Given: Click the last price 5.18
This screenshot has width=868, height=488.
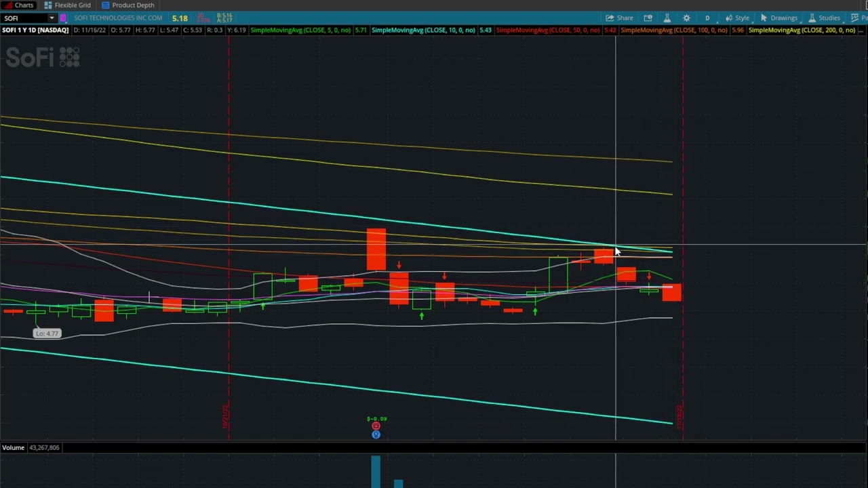Looking at the screenshot, I should coord(180,18).
